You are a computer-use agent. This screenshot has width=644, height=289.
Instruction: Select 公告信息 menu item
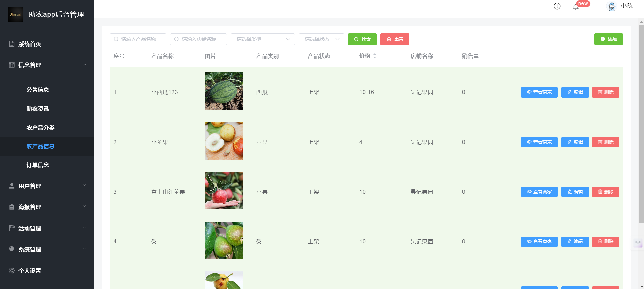tap(47, 90)
